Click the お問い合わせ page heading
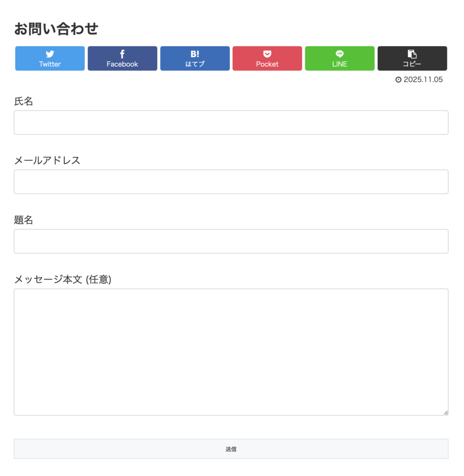Image resolution: width=464 pixels, height=476 pixels. pyautogui.click(x=56, y=29)
